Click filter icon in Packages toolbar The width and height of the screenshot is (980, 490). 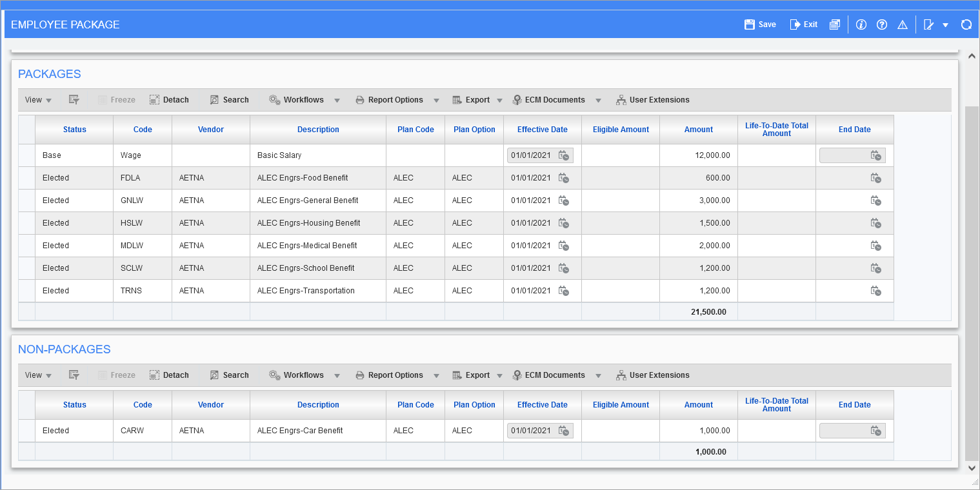(x=74, y=100)
